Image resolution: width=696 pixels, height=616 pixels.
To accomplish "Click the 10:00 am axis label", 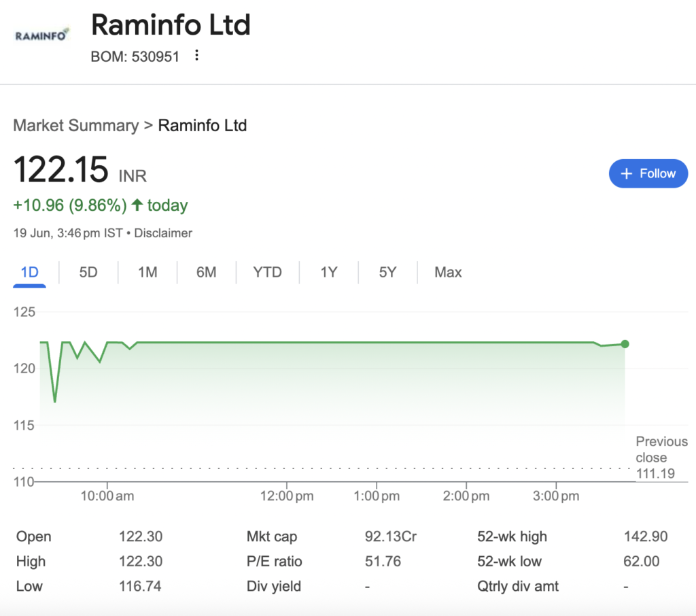I will pyautogui.click(x=107, y=496).
